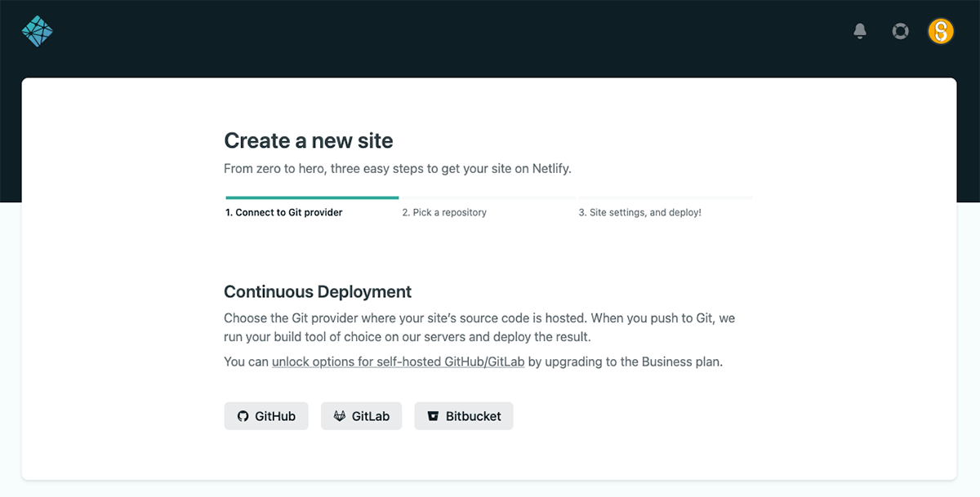The width and height of the screenshot is (980, 497).
Task: Click the teal step progress bar
Action: pyautogui.click(x=311, y=197)
